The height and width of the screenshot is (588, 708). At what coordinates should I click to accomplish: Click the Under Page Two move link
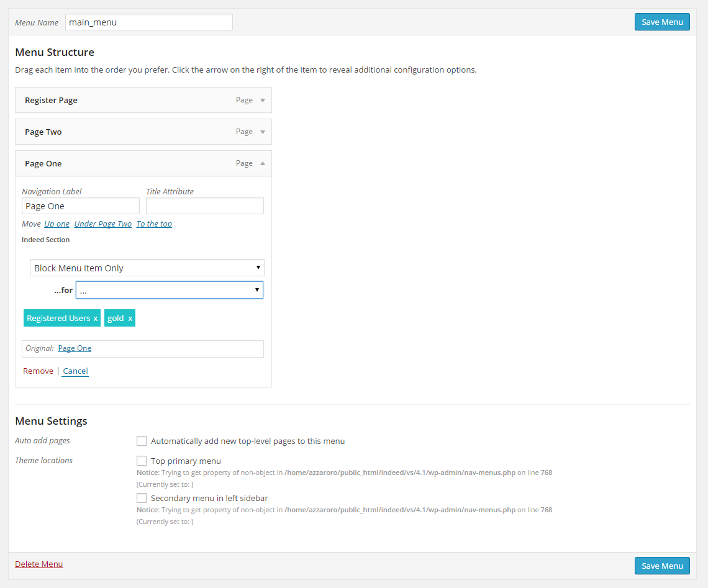(x=102, y=224)
